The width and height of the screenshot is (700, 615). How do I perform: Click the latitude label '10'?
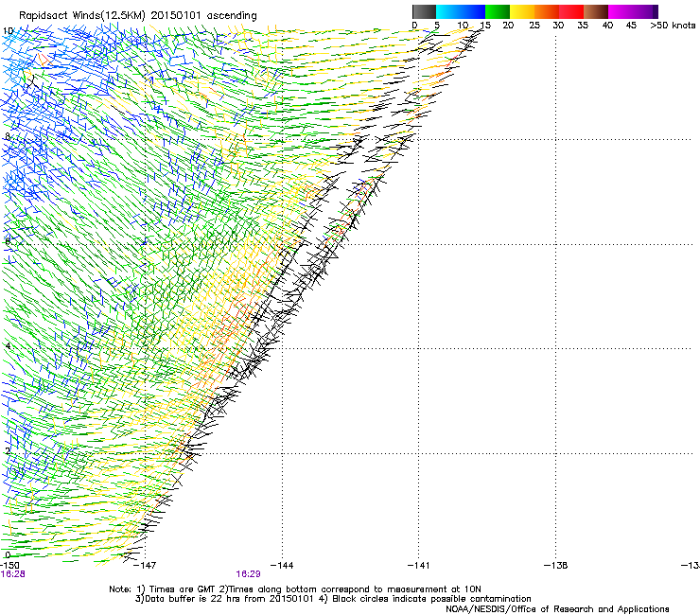[8, 31]
